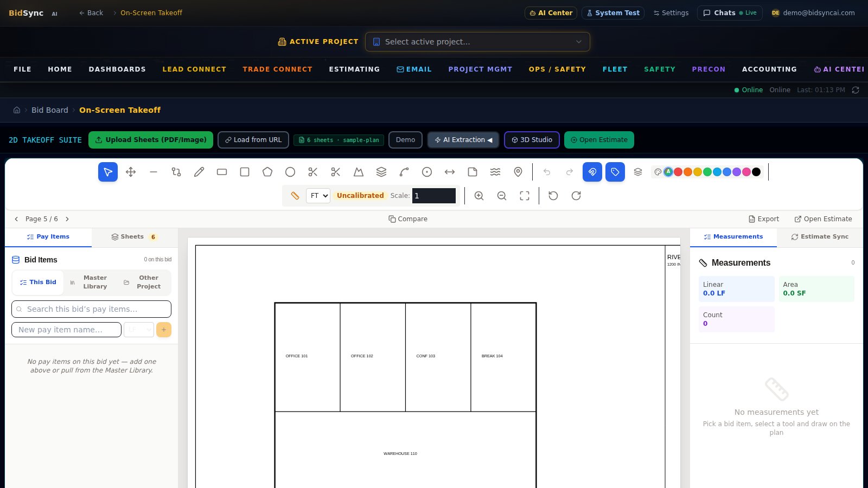This screenshot has height=488, width=868.
Task: Click the AI Extraction button
Action: pyautogui.click(x=464, y=140)
